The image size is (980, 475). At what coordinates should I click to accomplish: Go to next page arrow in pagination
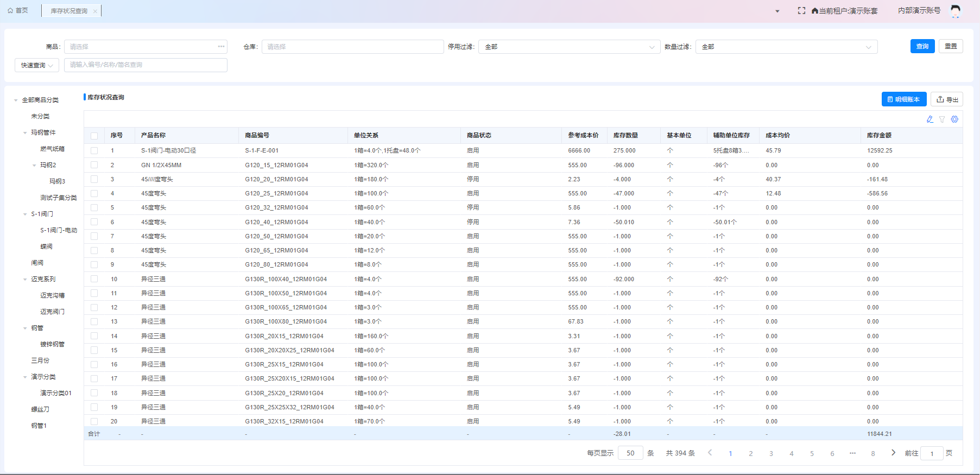pyautogui.click(x=893, y=453)
